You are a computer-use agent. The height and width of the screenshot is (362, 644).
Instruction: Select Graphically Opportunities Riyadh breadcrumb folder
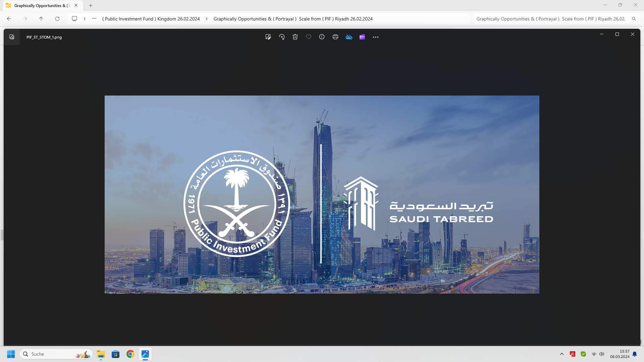[293, 19]
